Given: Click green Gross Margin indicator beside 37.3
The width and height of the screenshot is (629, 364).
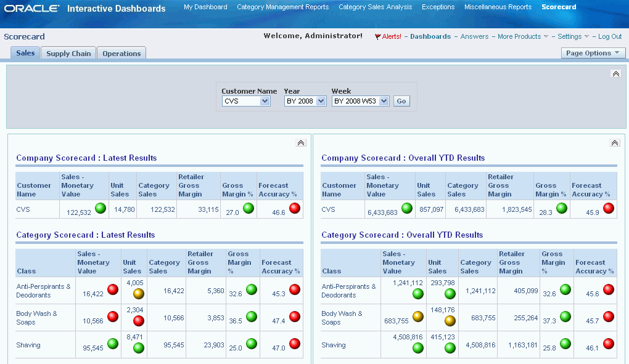Looking at the screenshot, I should pos(565,317).
